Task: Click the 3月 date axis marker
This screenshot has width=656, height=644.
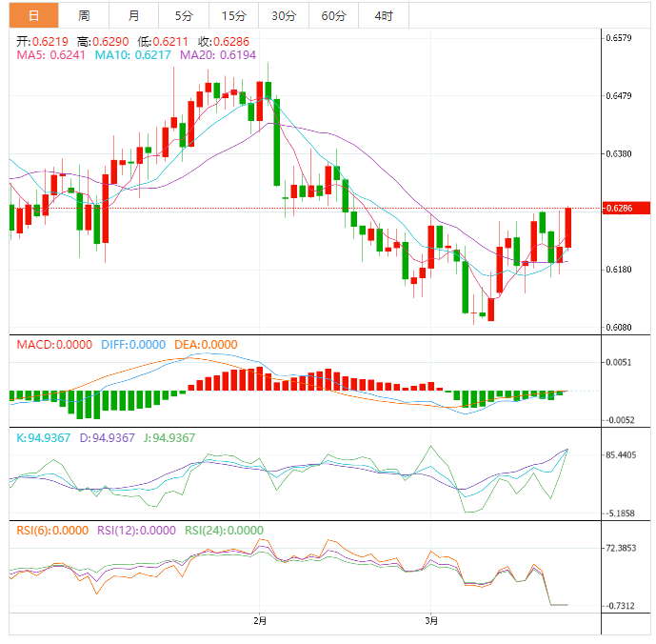Action: (431, 621)
